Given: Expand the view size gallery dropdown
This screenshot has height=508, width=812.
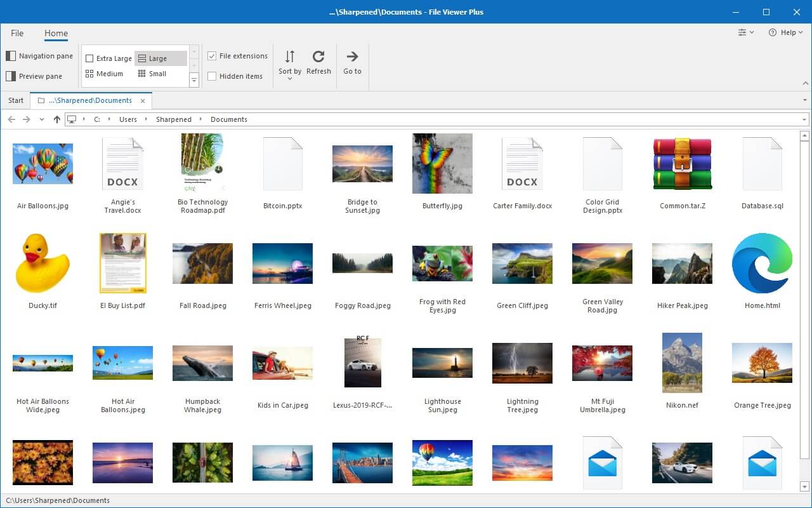Looking at the screenshot, I should (x=194, y=79).
